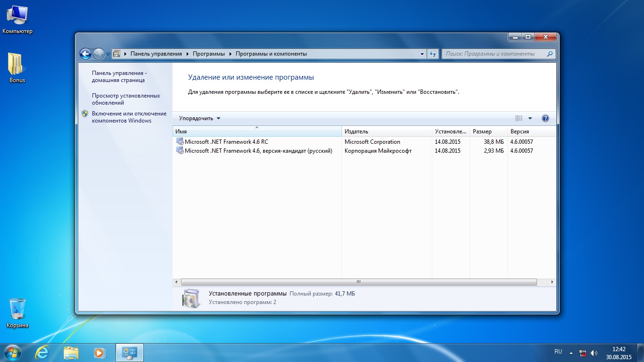The width and height of the screenshot is (644, 362).
Task: Click right arrow of horizontal scrollbar
Action: [x=553, y=282]
